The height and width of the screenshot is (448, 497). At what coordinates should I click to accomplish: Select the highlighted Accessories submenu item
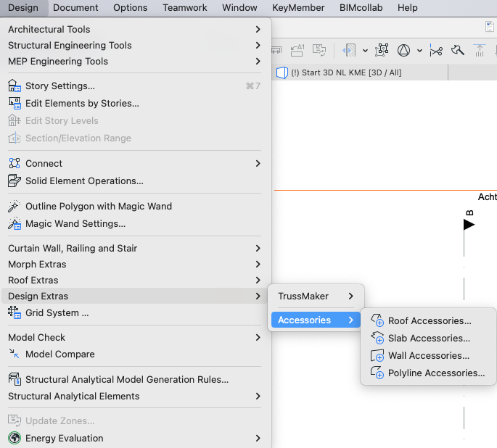point(316,320)
